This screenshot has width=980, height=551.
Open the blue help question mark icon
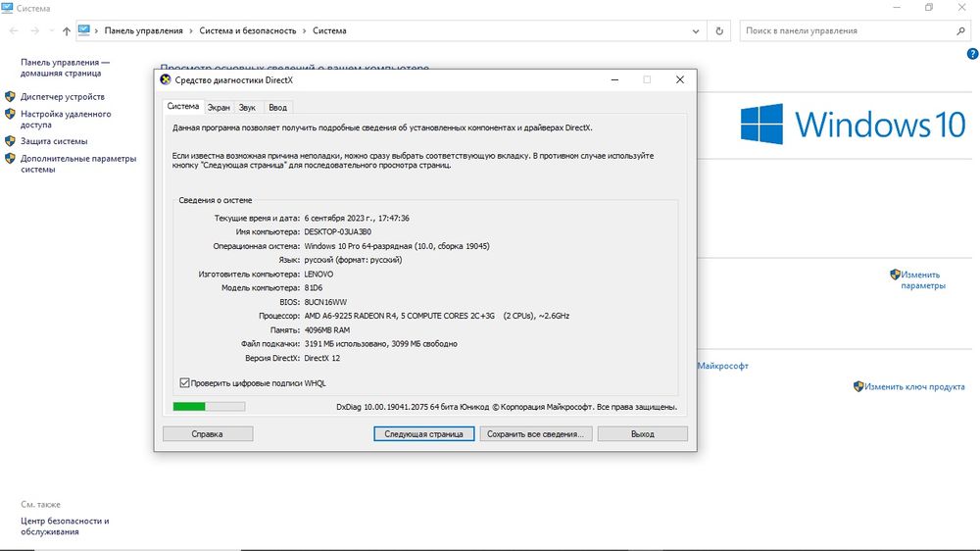click(972, 54)
